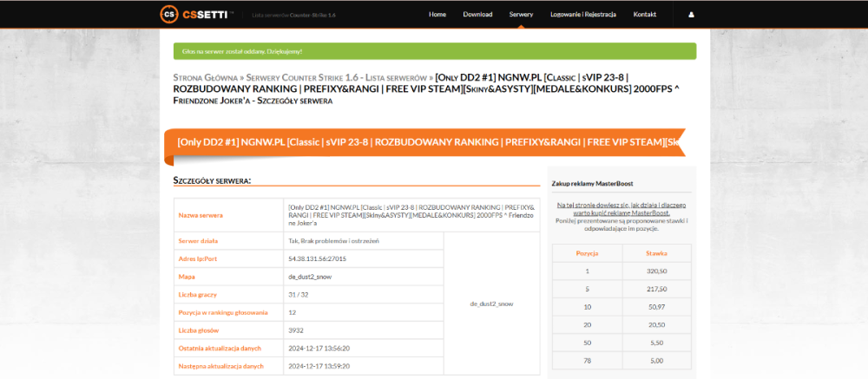
Task: Go to the Home menu item
Action: click(437, 15)
